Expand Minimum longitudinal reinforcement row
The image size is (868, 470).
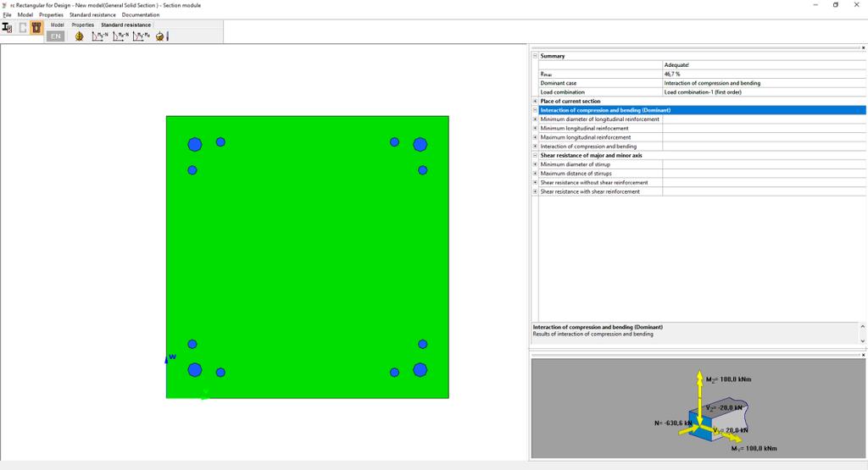(536, 128)
